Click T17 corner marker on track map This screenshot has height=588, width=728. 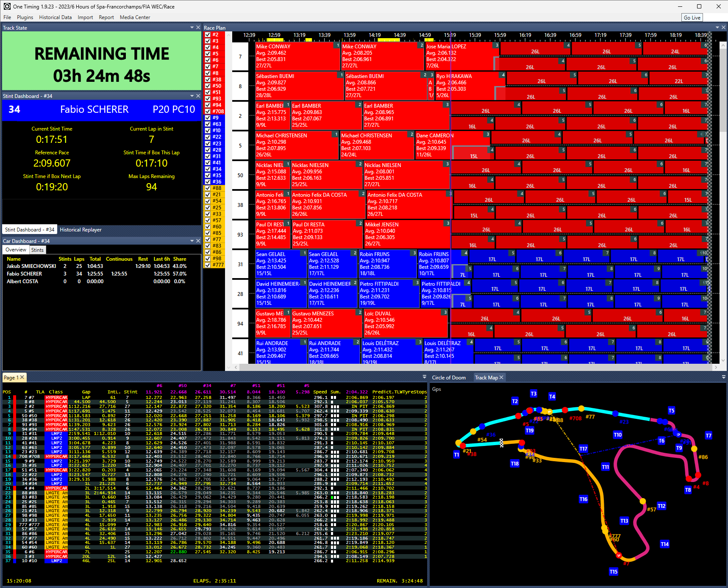tap(584, 449)
